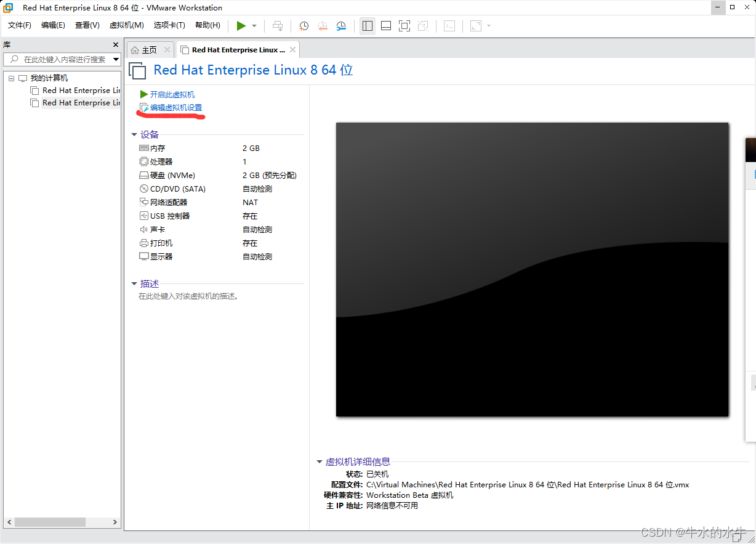Toggle the thumbnail bar view icon
Viewport: 756px width, 544px height.
pyautogui.click(x=386, y=25)
